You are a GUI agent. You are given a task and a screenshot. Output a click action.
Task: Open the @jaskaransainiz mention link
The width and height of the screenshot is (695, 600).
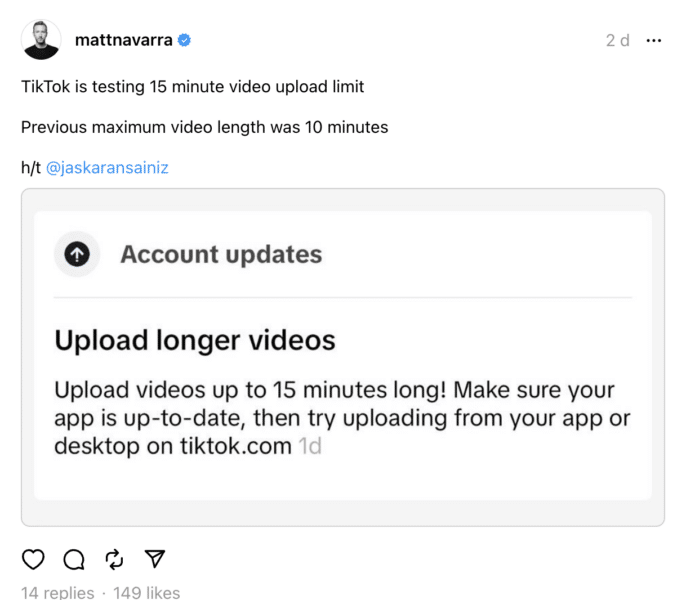(107, 168)
